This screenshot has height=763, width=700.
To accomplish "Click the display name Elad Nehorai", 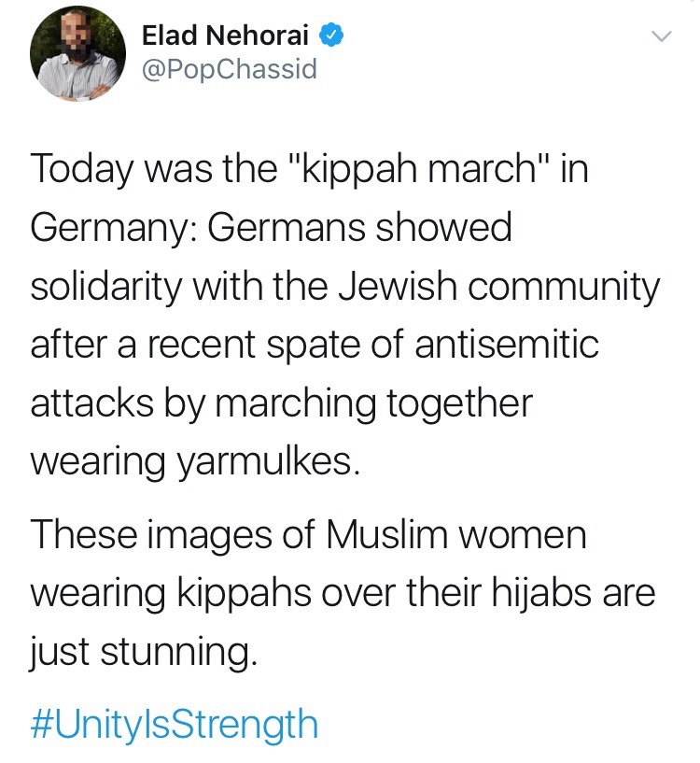I will pyautogui.click(x=228, y=37).
